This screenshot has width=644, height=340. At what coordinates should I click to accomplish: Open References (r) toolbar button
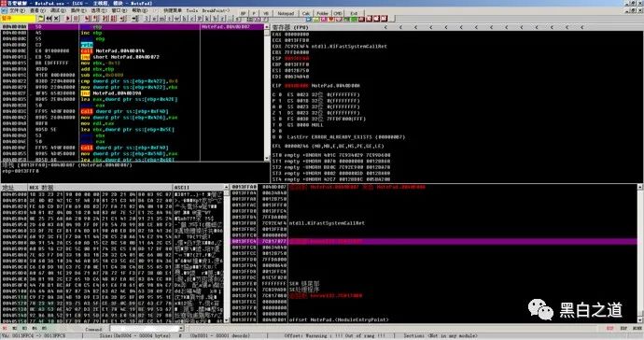click(221, 19)
